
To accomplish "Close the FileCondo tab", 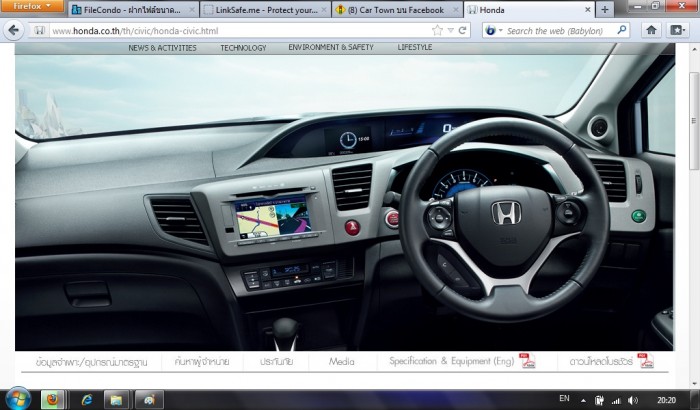I will [x=192, y=10].
